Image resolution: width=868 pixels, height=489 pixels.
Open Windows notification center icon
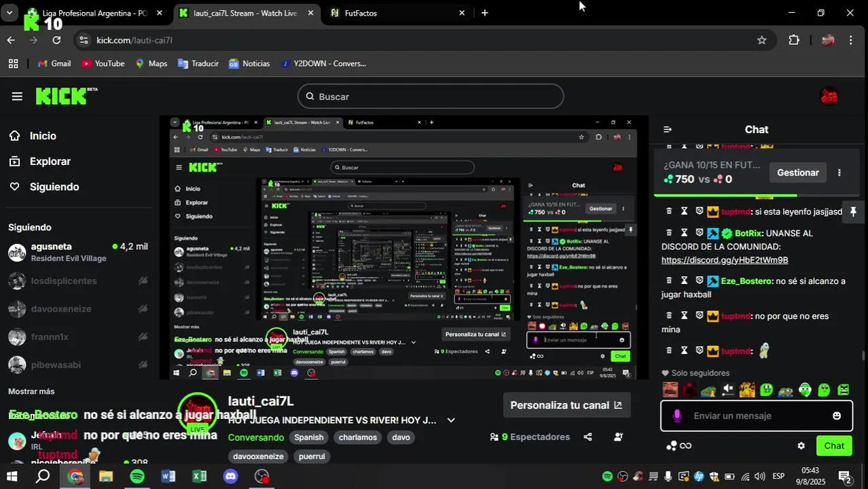pyautogui.click(x=845, y=477)
